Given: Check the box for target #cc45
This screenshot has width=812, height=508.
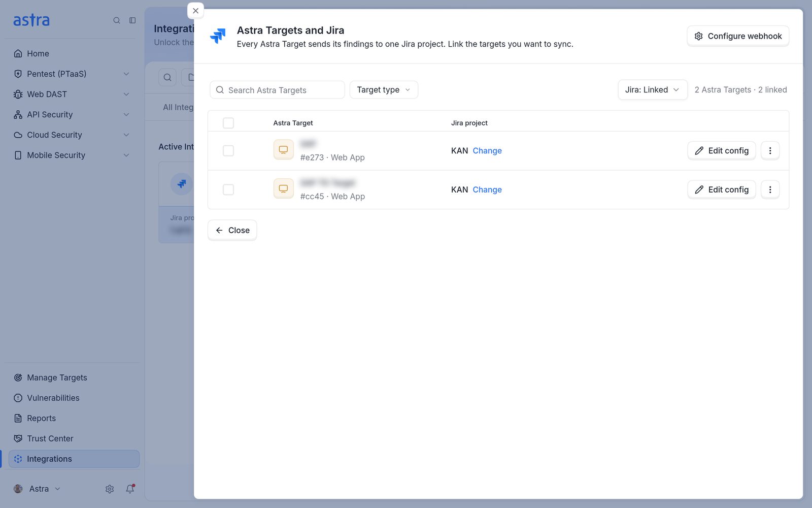Looking at the screenshot, I should pos(228,189).
